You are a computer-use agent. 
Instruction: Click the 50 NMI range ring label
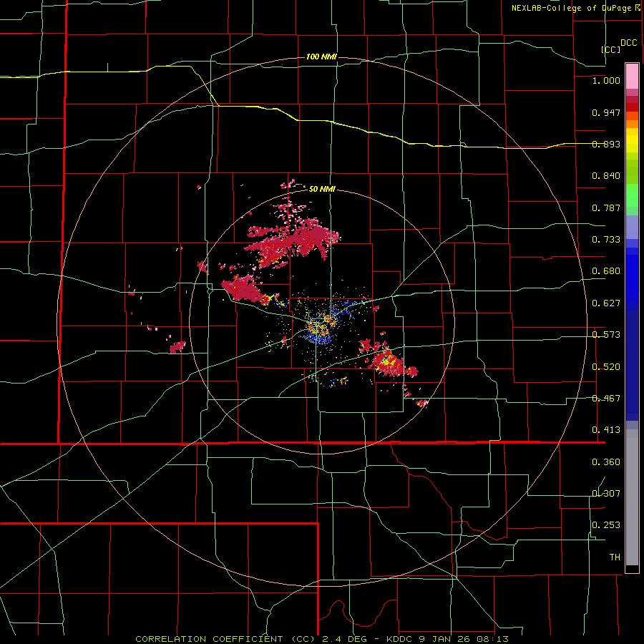[322, 189]
